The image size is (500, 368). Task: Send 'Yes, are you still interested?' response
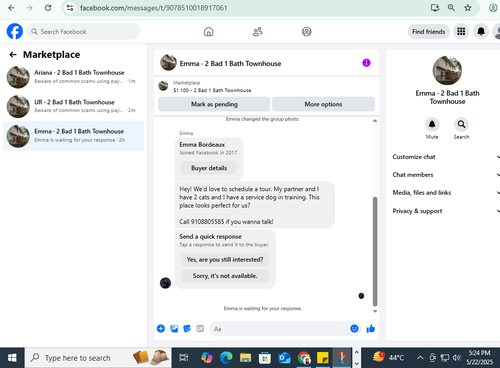click(225, 259)
